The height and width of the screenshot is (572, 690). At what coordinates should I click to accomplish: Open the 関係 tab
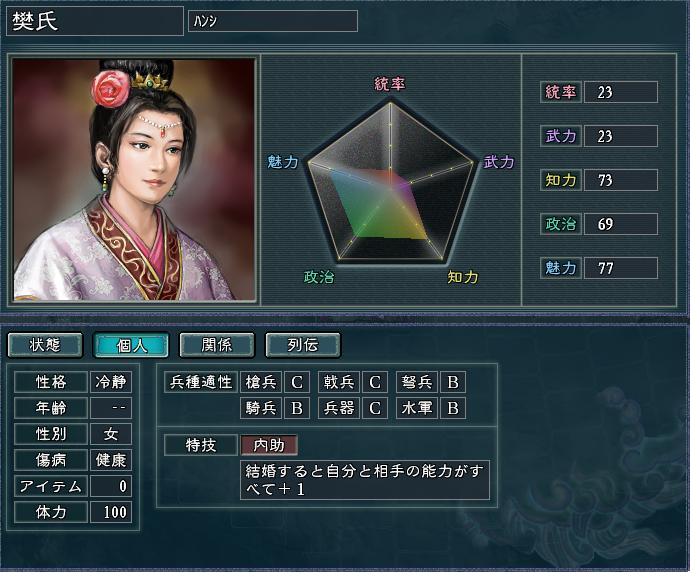[217, 345]
